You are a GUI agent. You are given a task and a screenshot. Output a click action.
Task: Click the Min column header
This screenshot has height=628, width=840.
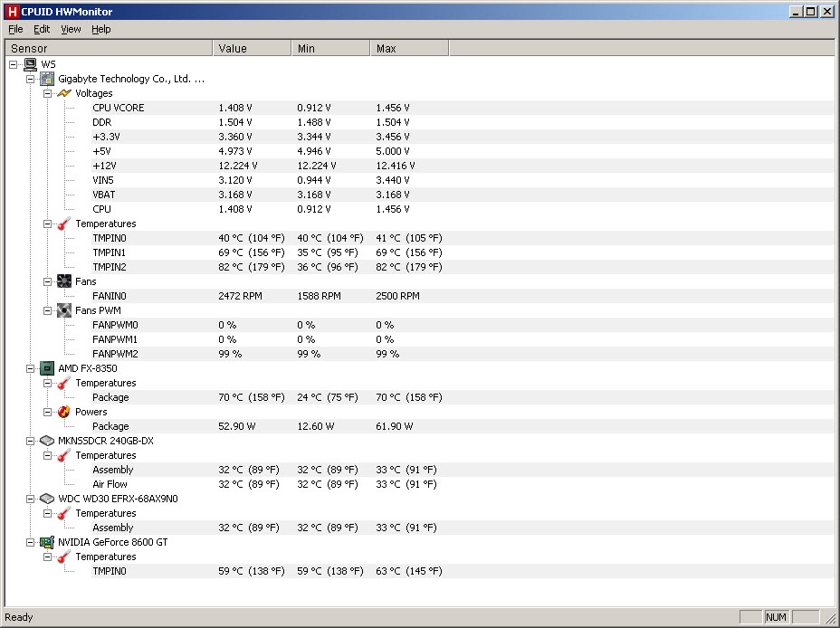click(330, 48)
